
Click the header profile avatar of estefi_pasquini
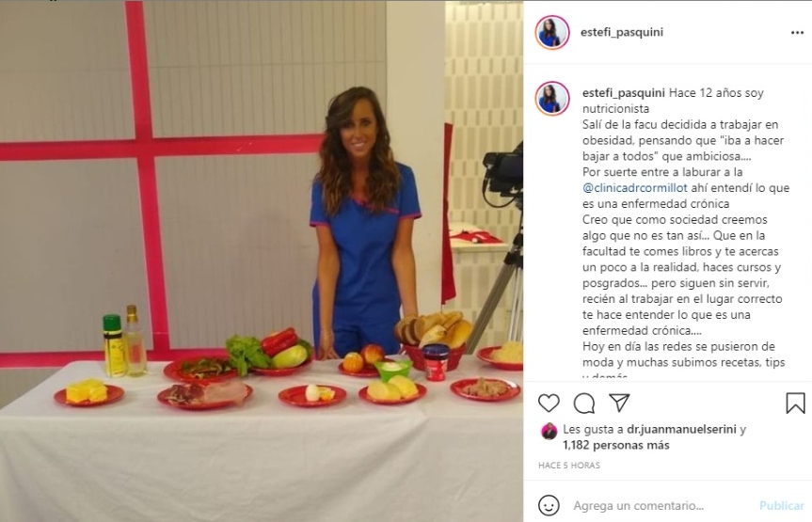coord(552,32)
